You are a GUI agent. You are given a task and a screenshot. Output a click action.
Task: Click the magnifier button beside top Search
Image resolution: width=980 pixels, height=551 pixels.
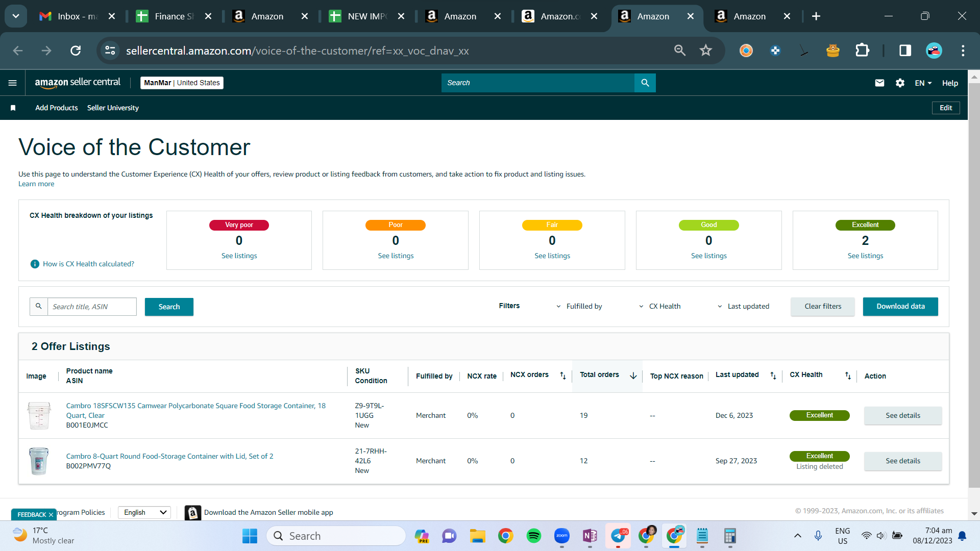point(645,83)
